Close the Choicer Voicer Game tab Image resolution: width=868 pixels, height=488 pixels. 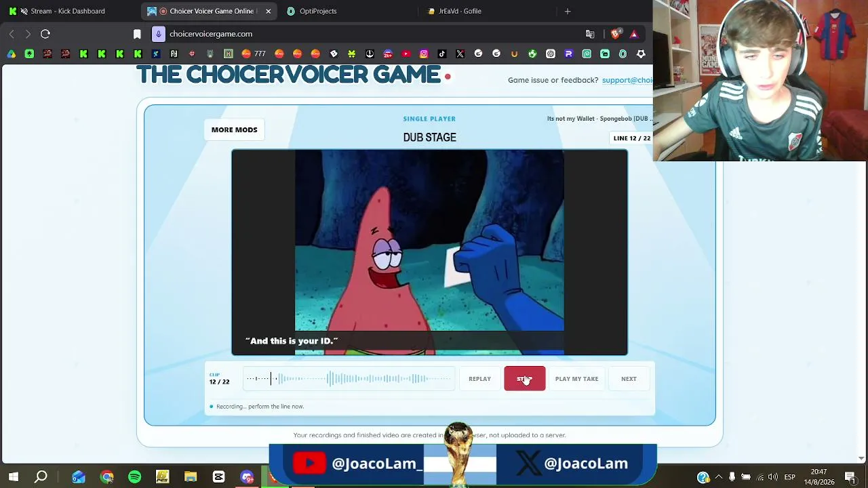(268, 11)
